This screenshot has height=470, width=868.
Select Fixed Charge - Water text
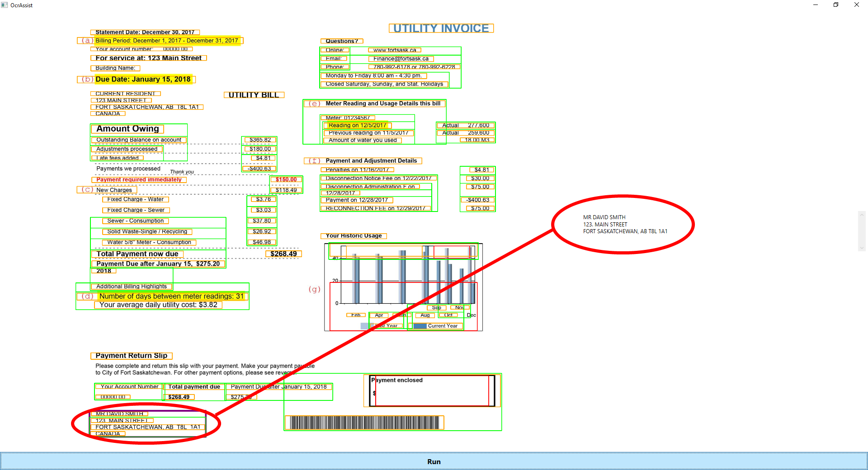tap(136, 199)
